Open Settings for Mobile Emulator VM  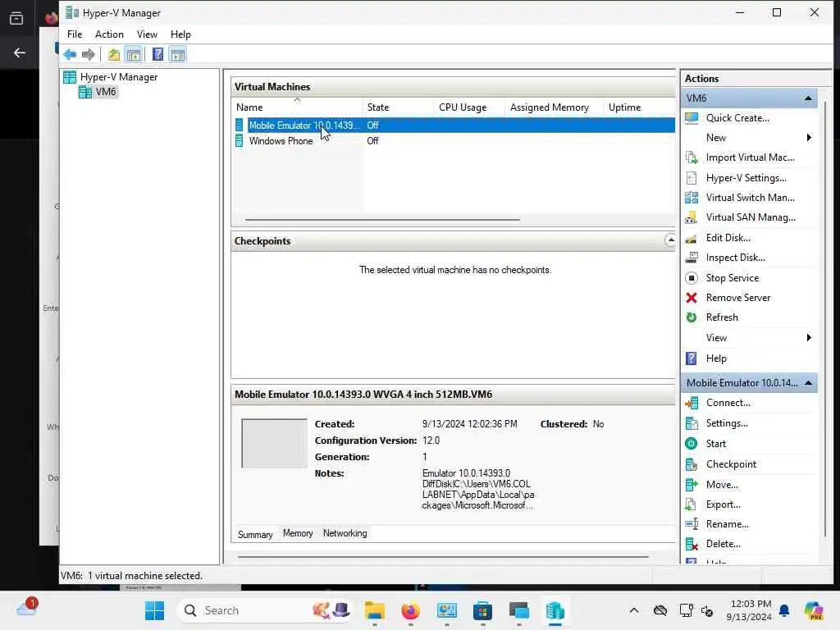coord(727,423)
